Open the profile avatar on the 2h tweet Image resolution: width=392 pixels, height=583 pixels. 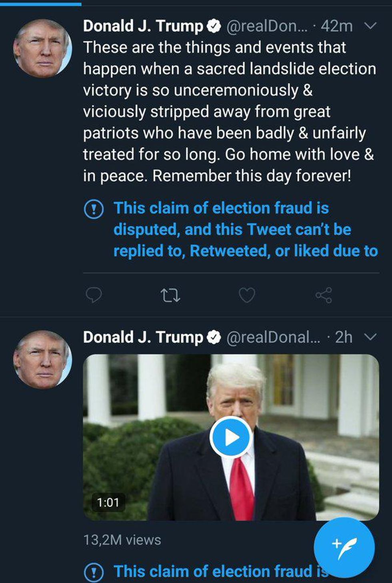[42, 359]
